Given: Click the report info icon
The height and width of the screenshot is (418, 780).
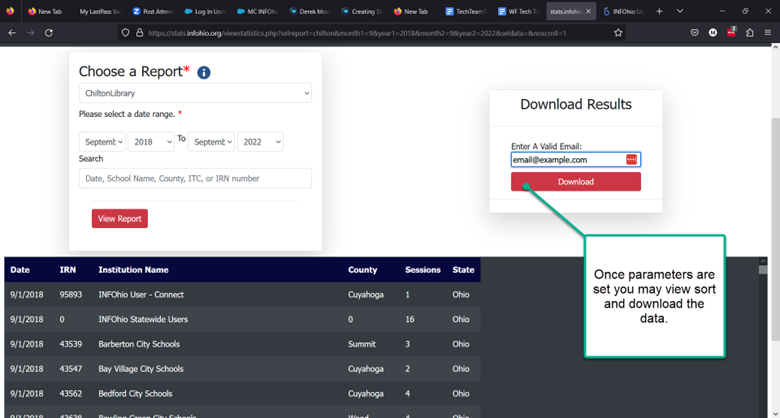Looking at the screenshot, I should point(203,73).
